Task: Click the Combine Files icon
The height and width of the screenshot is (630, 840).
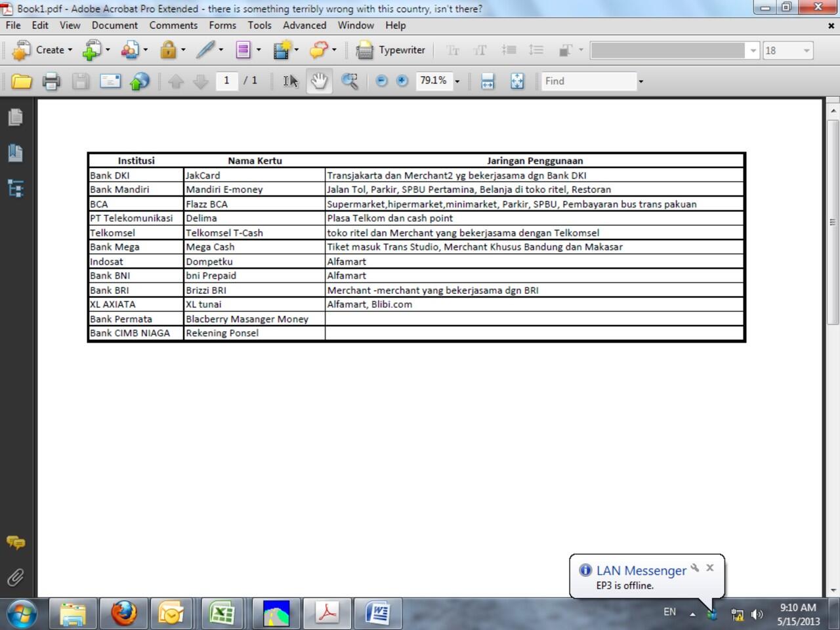Action: 91,50
